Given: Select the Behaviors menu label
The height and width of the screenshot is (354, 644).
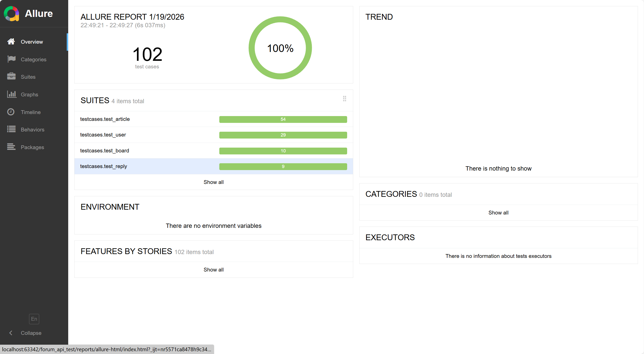Looking at the screenshot, I should coord(33,130).
